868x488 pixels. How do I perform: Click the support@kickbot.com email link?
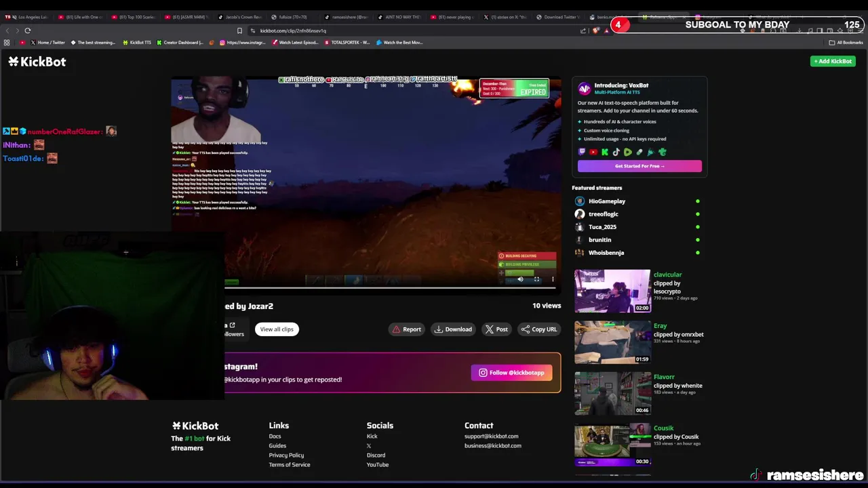[491, 436]
